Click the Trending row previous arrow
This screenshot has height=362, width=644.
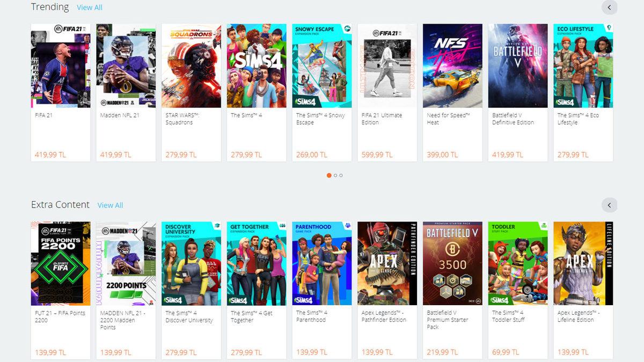[609, 8]
